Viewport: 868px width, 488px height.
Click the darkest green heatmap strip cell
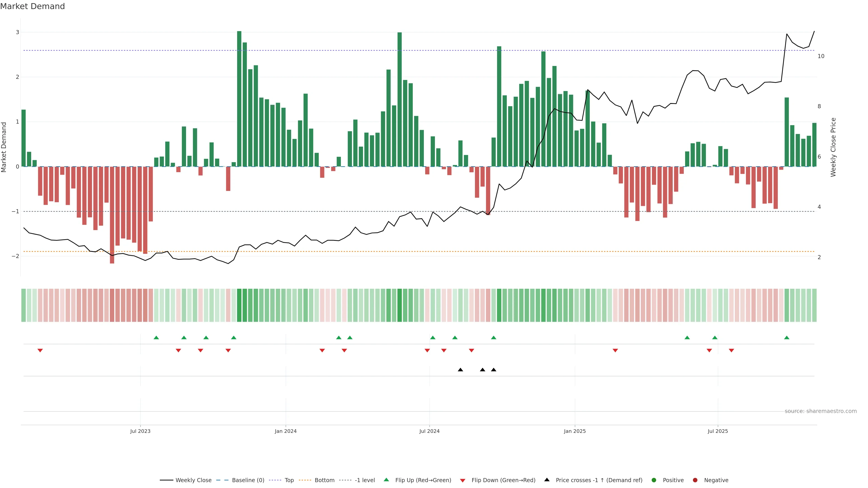(239, 305)
